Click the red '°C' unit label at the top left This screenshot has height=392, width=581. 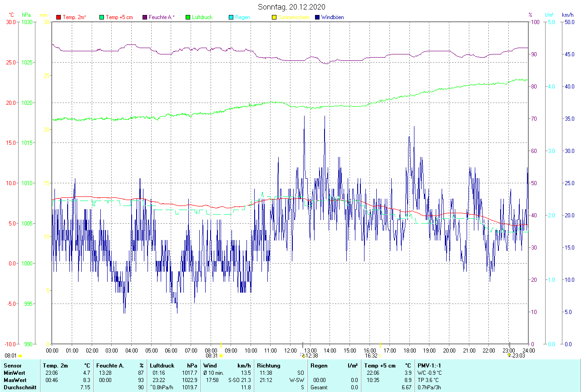12,15
